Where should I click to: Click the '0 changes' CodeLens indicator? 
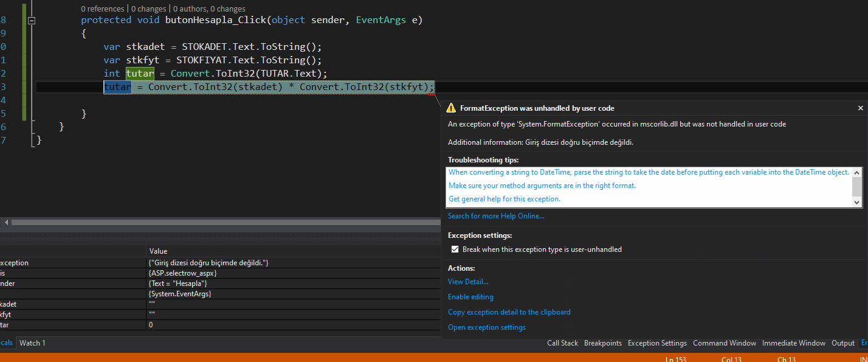pyautogui.click(x=148, y=9)
